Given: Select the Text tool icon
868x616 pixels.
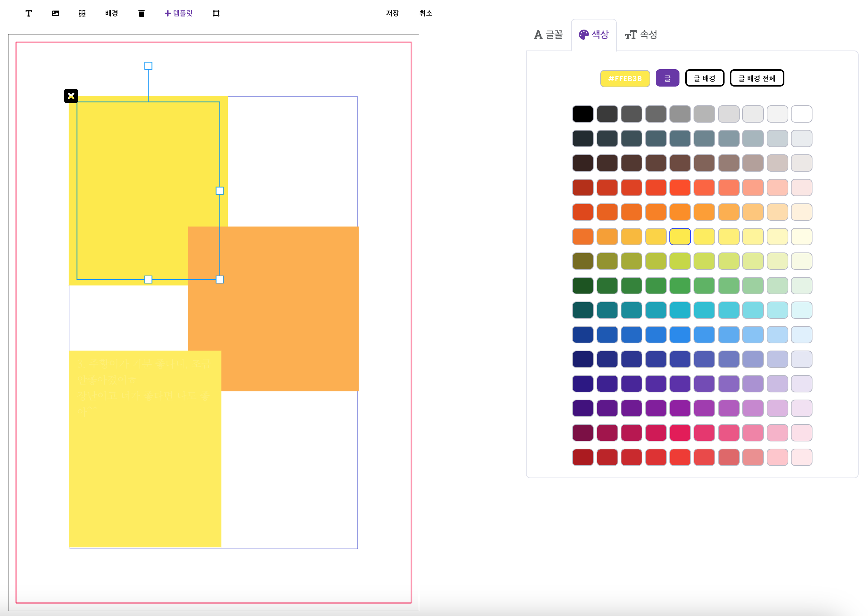Looking at the screenshot, I should [x=28, y=13].
